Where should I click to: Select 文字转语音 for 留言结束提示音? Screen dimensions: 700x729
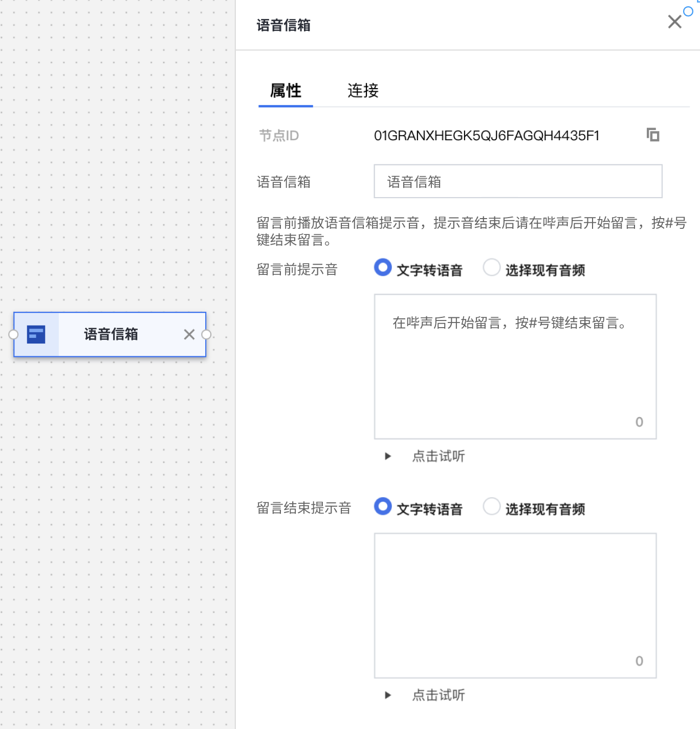(383, 506)
